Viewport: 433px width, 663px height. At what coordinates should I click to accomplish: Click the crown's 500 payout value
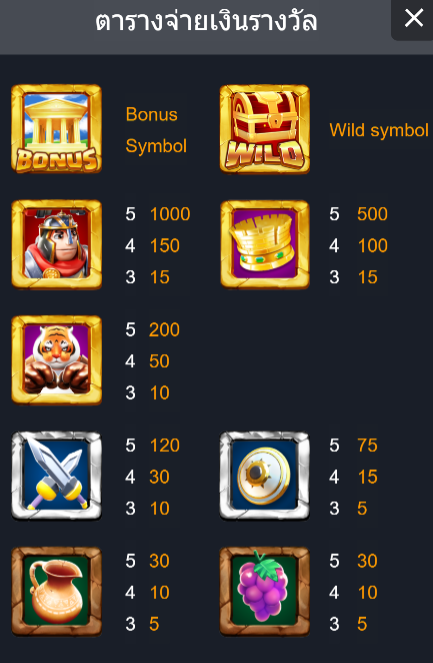click(x=372, y=214)
